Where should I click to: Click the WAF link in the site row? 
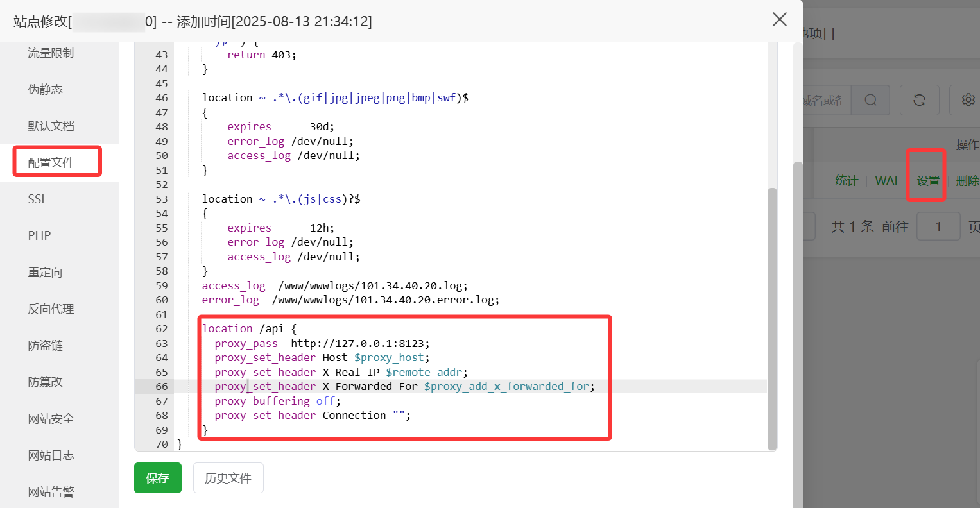click(x=888, y=181)
